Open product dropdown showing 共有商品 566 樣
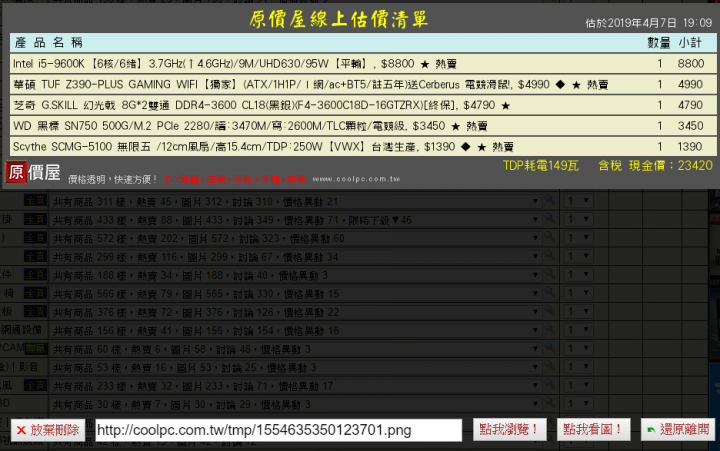 (295, 293)
